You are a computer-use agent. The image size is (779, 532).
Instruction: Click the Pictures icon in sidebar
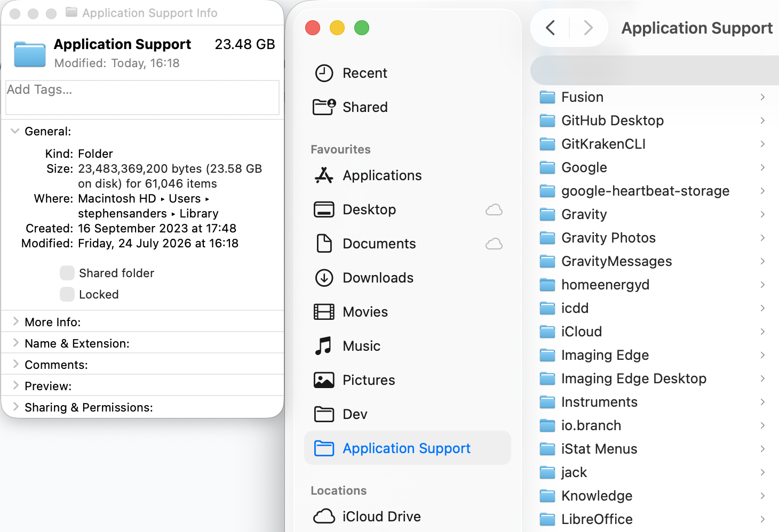pyautogui.click(x=324, y=380)
